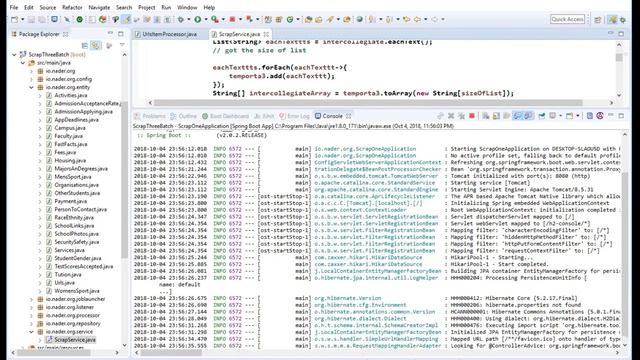640x360 pixels.
Task: Select the Boot Dashboard view tab
Action: pos(226,116)
